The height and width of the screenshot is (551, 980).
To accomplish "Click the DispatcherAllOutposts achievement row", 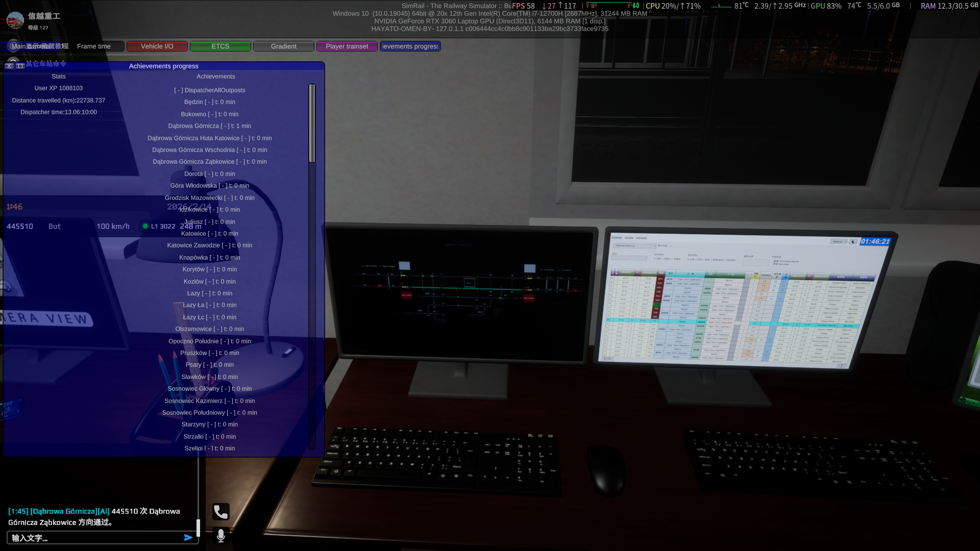I will pos(210,90).
